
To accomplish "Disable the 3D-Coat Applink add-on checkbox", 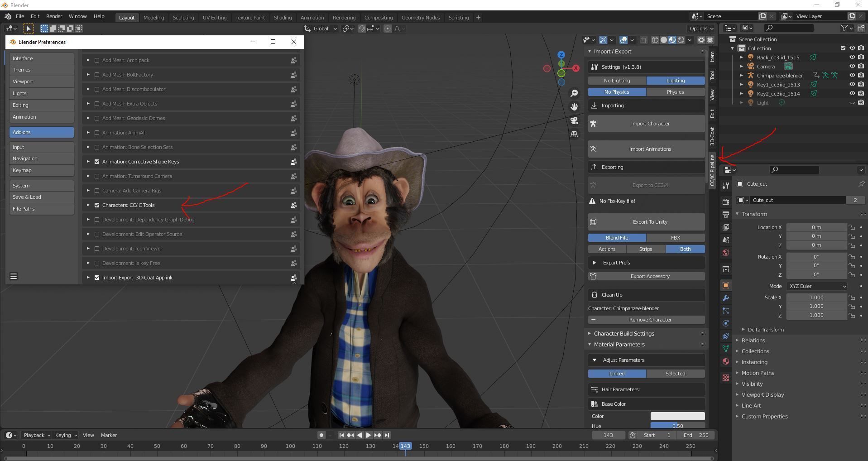I will point(97,278).
